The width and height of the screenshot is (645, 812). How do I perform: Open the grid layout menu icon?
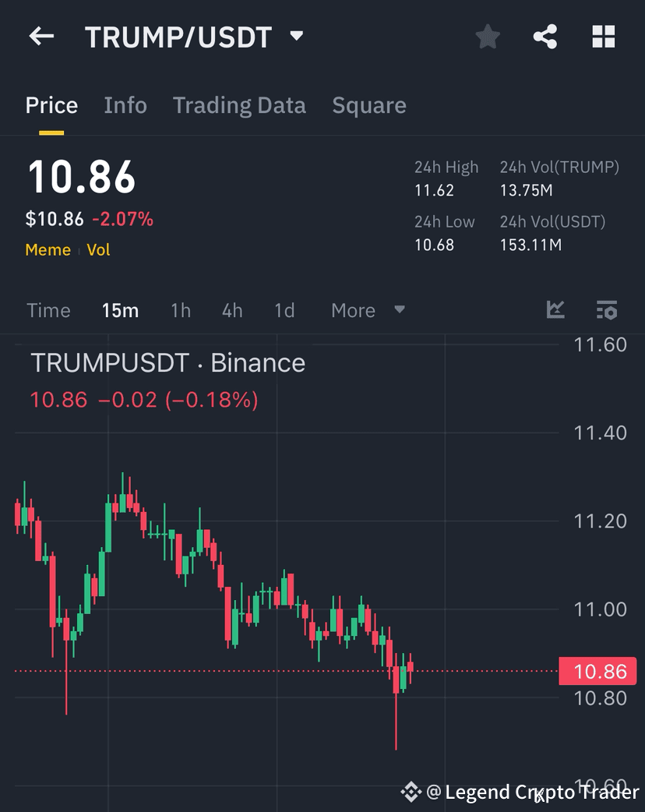pos(604,36)
